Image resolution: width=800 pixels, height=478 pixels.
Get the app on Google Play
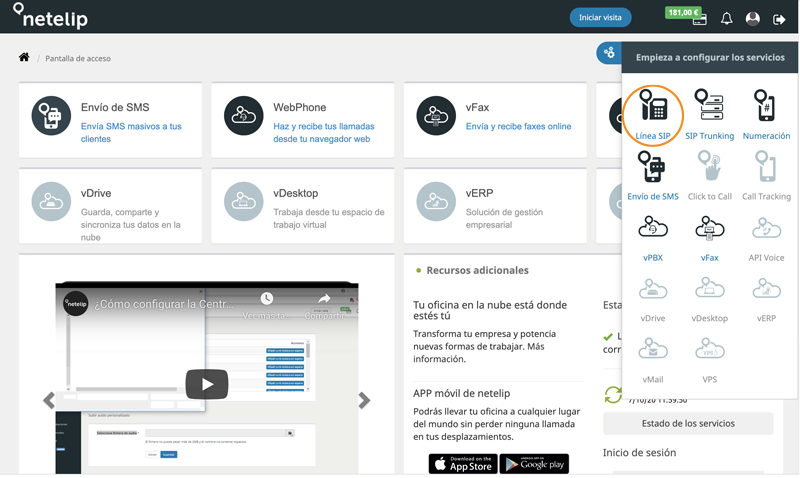(x=534, y=464)
